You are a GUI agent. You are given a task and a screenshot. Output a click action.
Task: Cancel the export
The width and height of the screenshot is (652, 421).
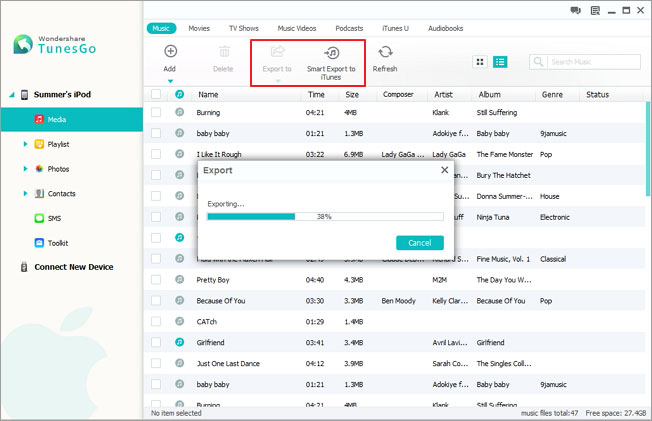(420, 243)
